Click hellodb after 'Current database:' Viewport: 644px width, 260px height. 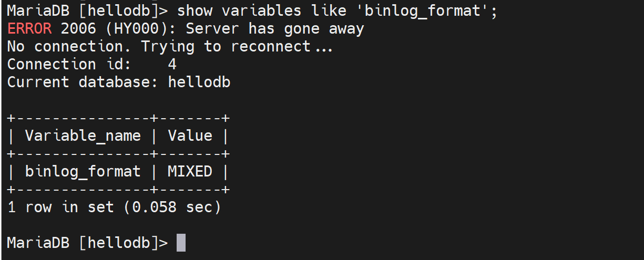[199, 82]
